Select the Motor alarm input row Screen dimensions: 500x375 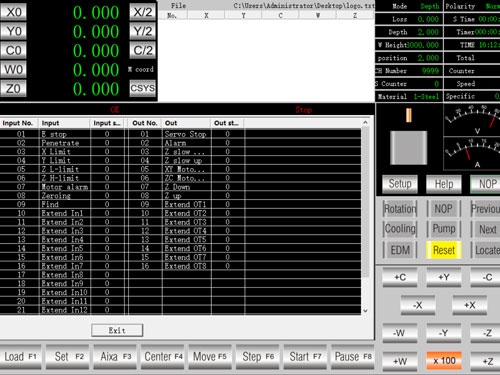[62, 187]
